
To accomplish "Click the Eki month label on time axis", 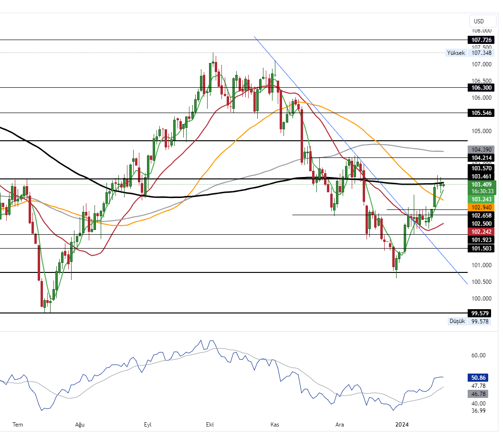I will (x=210, y=424).
